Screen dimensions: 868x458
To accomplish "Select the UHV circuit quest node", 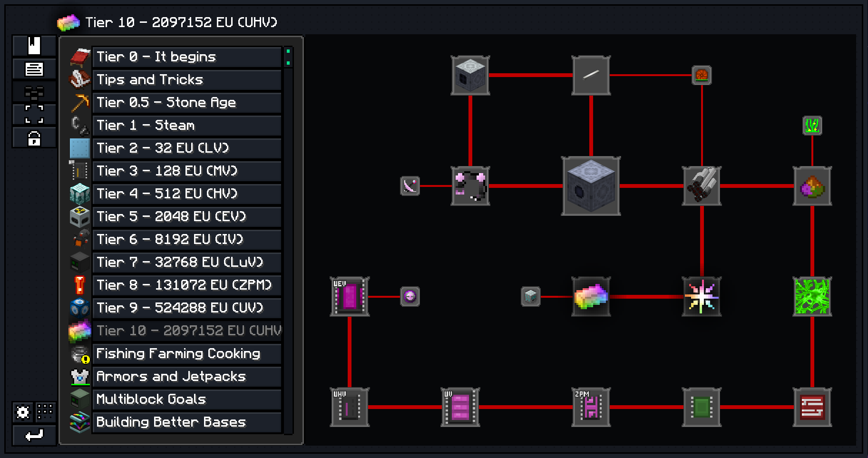I will pos(350,407).
